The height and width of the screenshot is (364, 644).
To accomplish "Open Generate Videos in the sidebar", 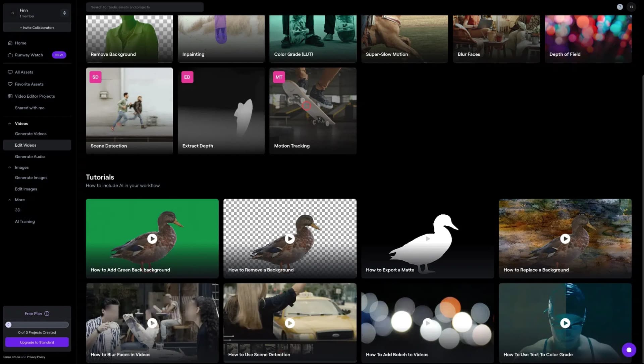I will click(31, 134).
